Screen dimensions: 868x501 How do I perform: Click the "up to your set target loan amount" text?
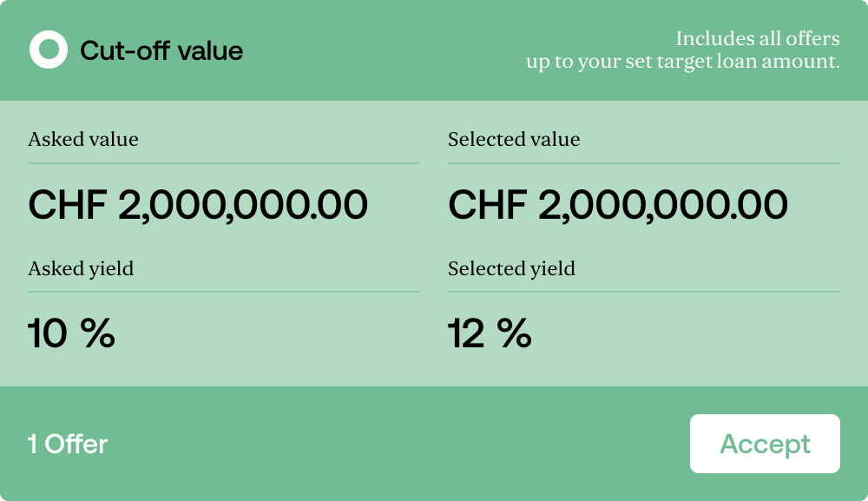tap(682, 63)
